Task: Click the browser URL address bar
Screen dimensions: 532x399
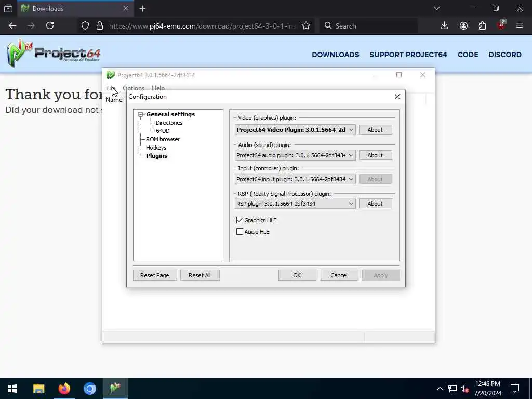Action: tap(203, 26)
